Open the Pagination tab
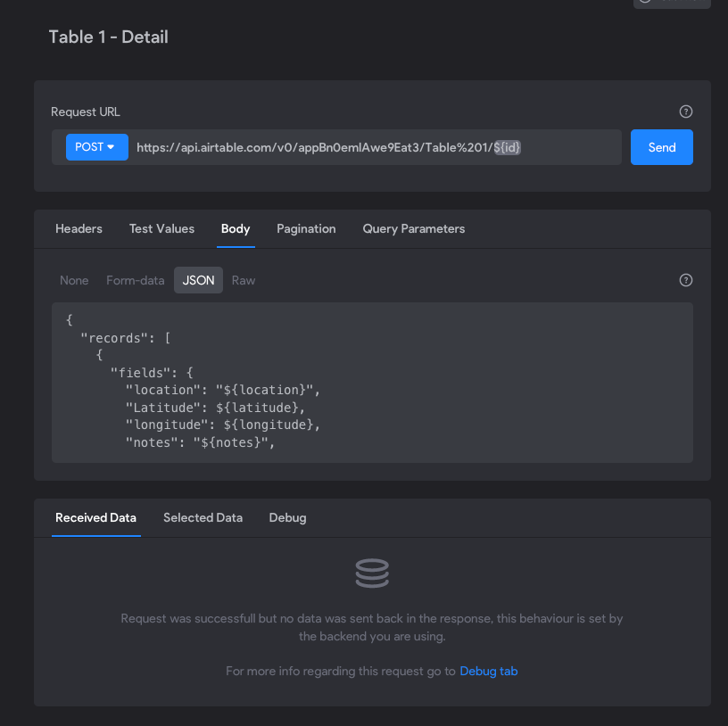This screenshot has width=728, height=726. 306,229
